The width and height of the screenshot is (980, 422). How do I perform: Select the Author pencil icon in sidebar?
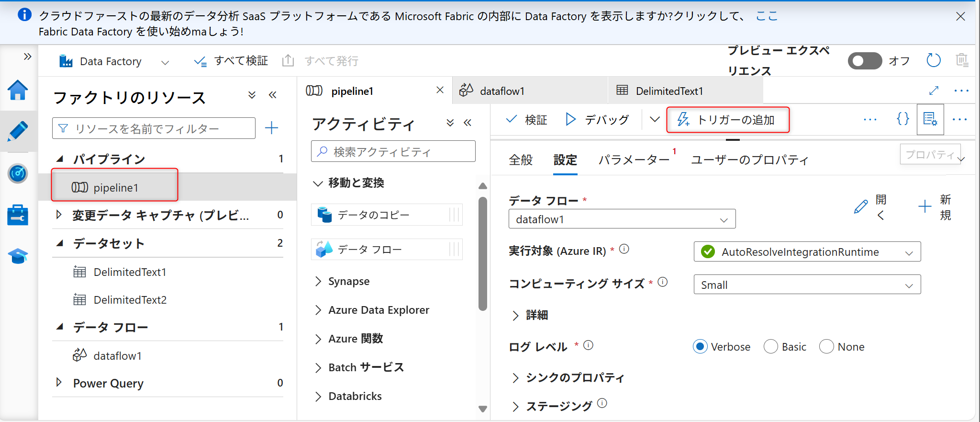[x=18, y=131]
